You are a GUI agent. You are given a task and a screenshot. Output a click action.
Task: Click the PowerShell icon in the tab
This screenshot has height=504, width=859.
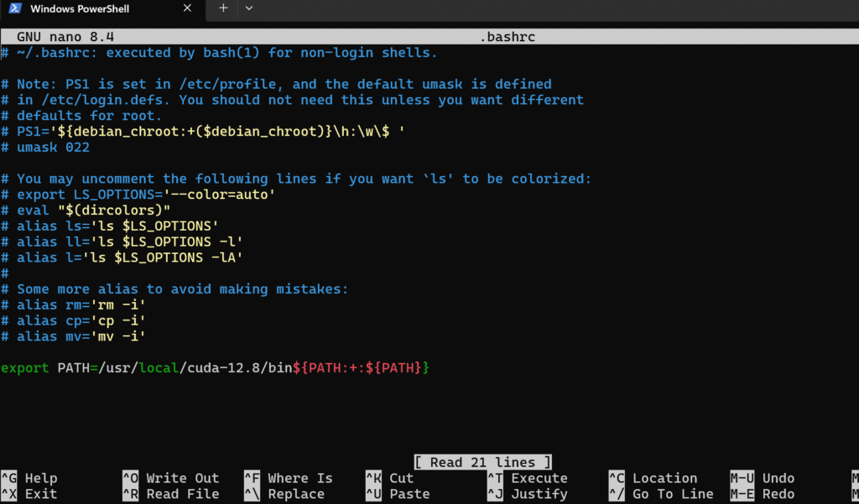click(x=15, y=8)
